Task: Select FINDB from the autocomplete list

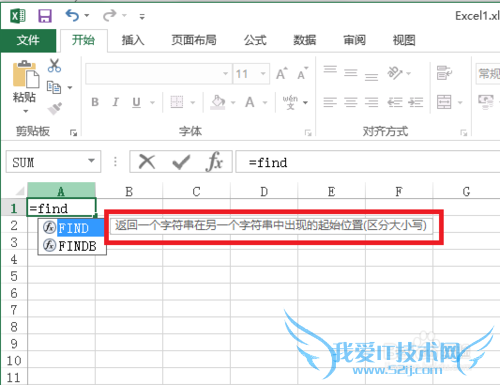Action: [x=72, y=246]
